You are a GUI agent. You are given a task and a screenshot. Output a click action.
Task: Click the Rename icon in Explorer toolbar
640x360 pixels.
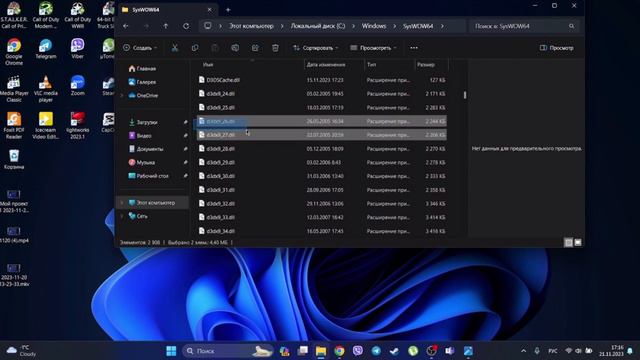coord(235,48)
